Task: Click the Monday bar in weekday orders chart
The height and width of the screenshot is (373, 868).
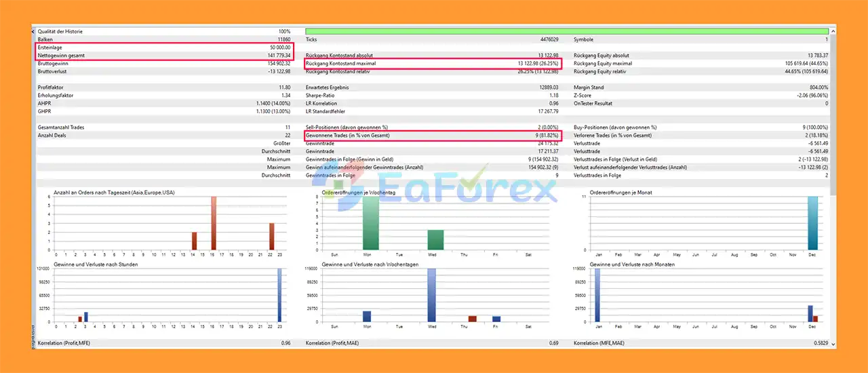Action: click(371, 224)
